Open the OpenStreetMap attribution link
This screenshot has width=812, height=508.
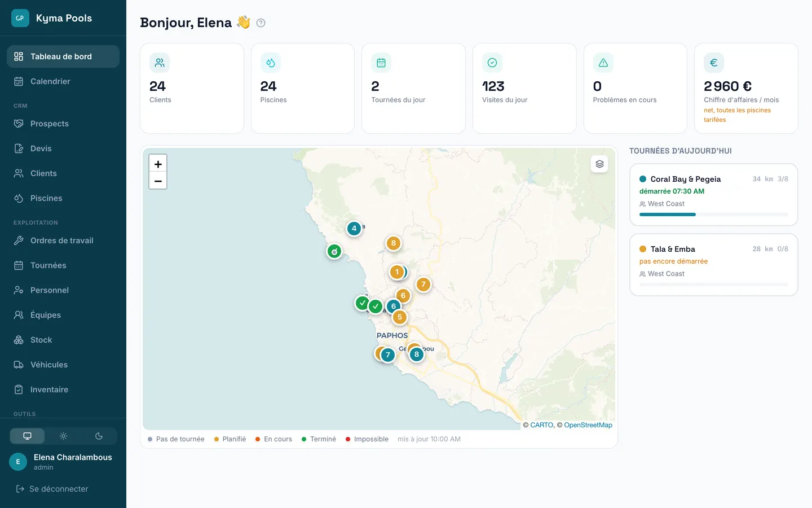pyautogui.click(x=588, y=425)
